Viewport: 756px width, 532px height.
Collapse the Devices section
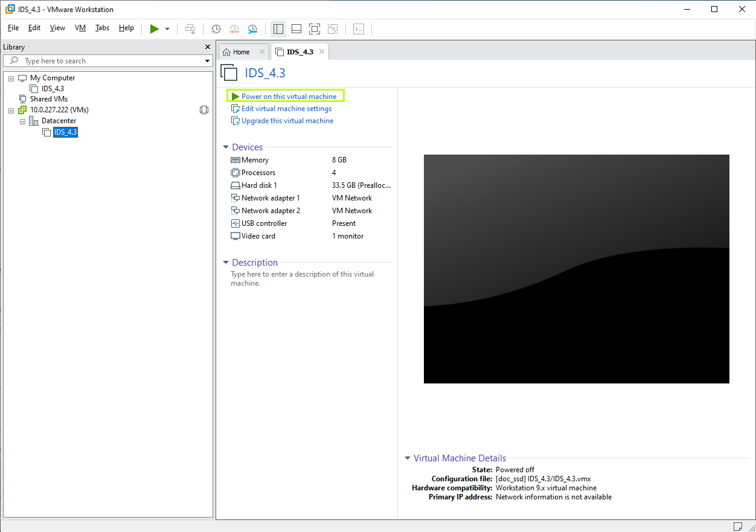(226, 147)
